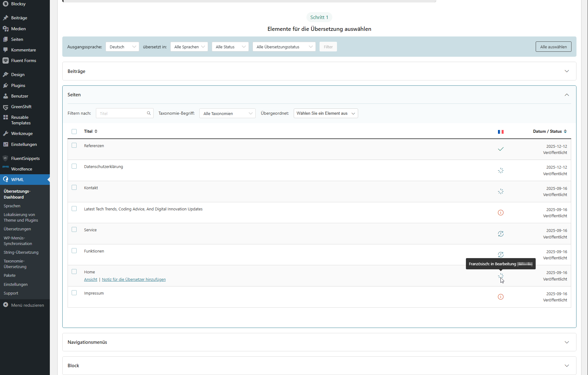
Task: Click into the Titel filter text field
Action: 121,113
